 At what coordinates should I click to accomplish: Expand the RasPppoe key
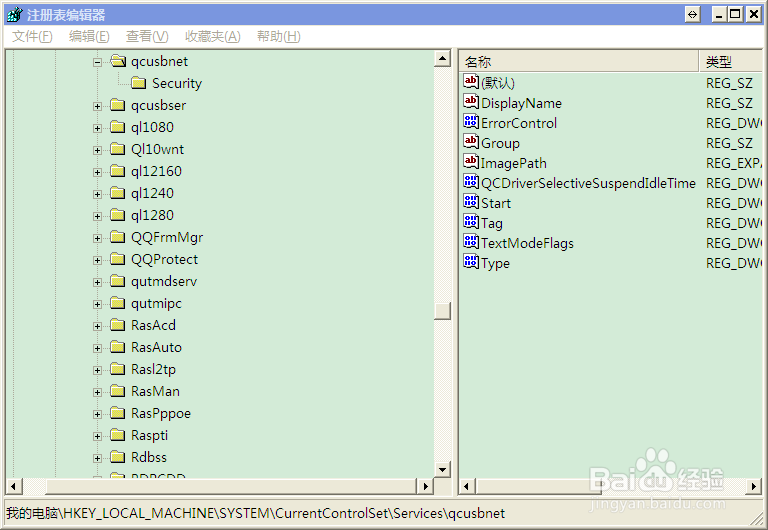[97, 415]
